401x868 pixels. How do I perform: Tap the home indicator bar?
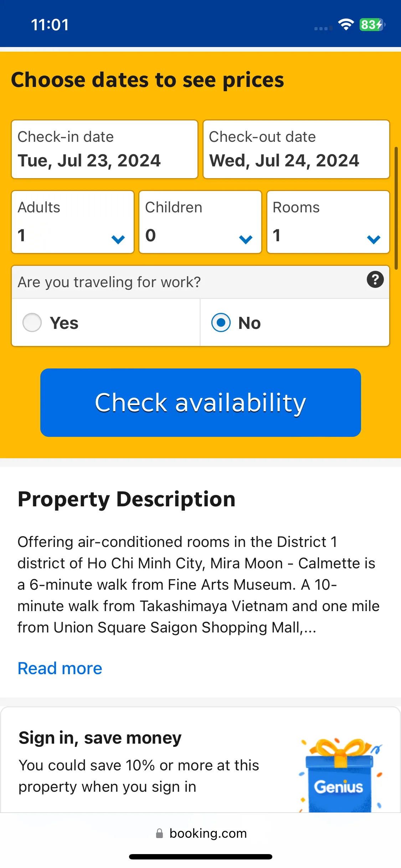201,857
